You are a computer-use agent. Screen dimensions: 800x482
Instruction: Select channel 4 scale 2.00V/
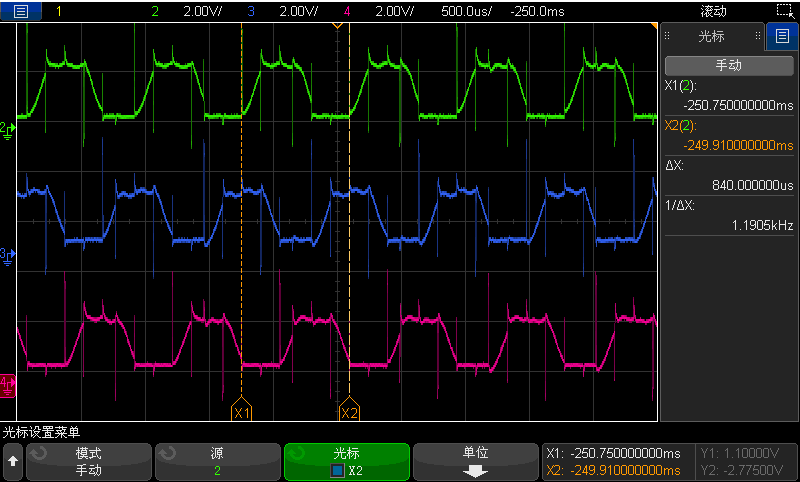click(x=395, y=11)
